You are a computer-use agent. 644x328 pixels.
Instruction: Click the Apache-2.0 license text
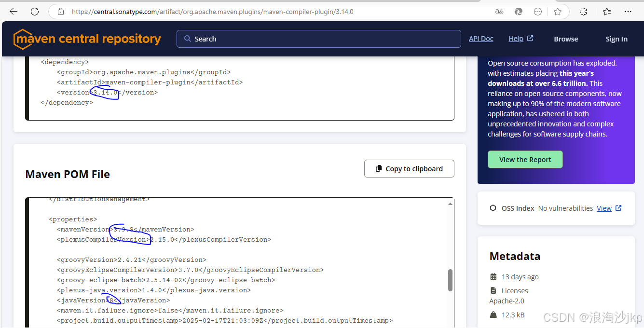tap(507, 301)
